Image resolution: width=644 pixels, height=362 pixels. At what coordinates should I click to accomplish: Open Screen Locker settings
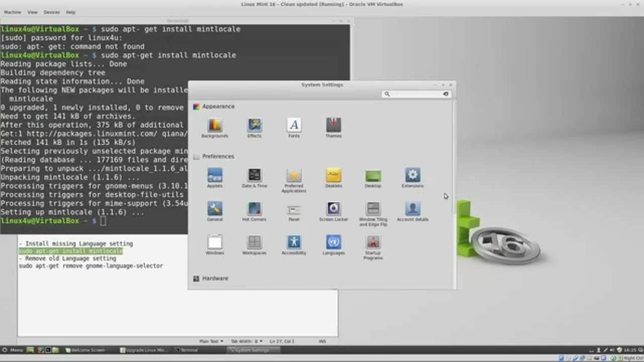coord(334,212)
